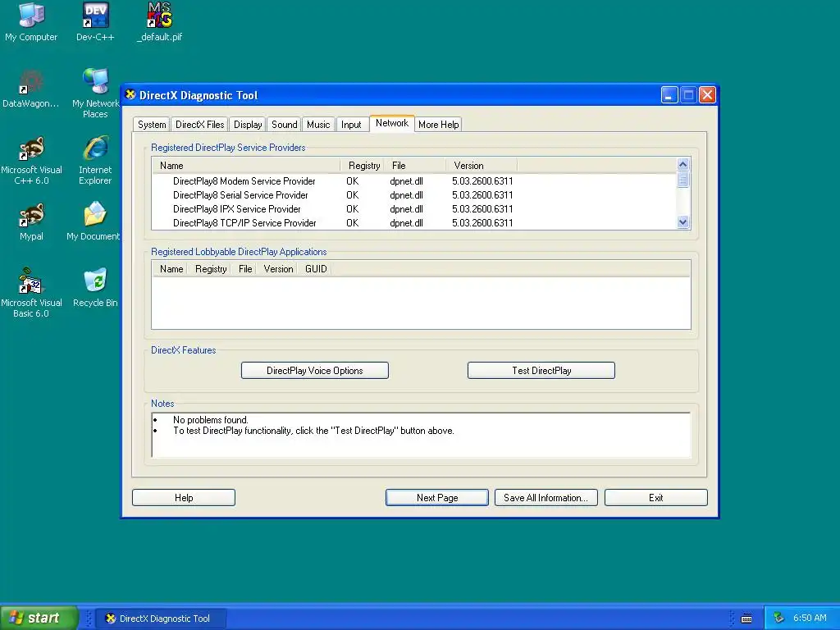The width and height of the screenshot is (840, 630).
Task: Switch to the DirectX Files tab
Action: (200, 125)
